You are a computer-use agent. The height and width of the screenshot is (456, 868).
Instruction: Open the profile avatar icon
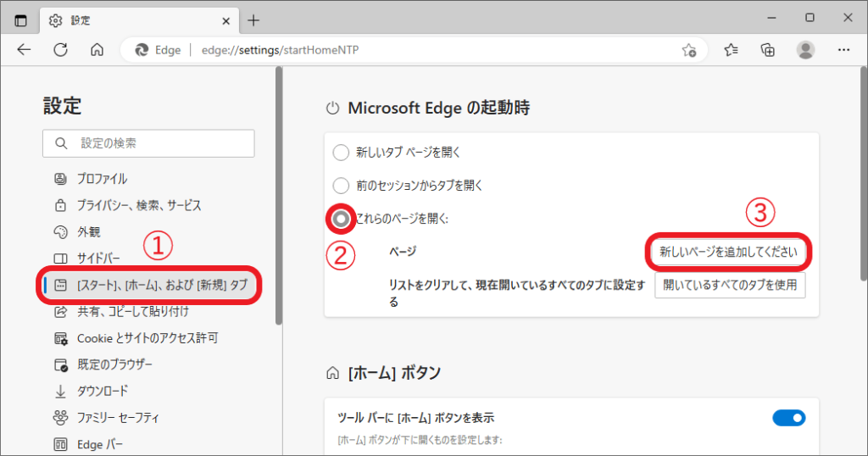805,50
